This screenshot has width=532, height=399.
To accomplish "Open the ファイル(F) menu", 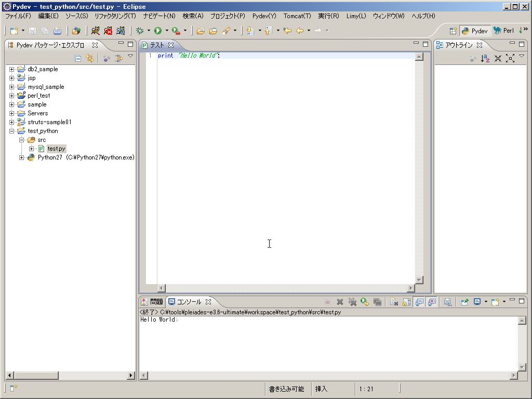I will [x=18, y=16].
